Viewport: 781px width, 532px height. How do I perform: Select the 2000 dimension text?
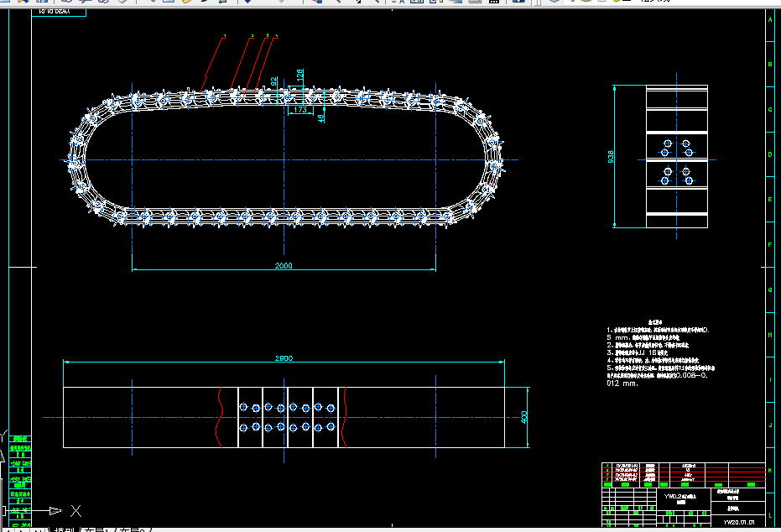click(x=284, y=265)
